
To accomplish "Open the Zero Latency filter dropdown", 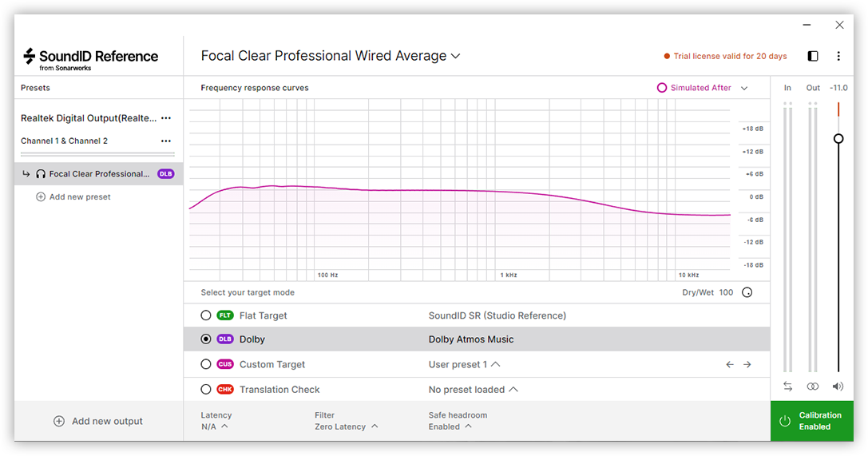I will [x=347, y=426].
